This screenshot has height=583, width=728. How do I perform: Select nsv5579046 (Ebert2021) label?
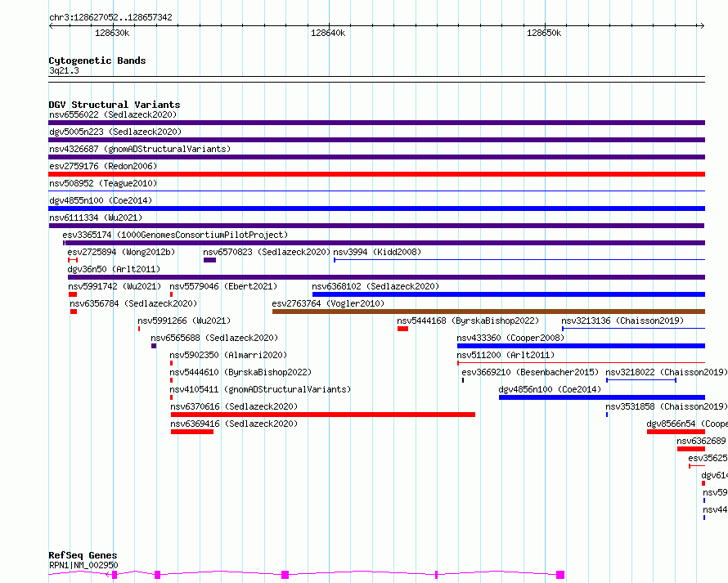pos(223,286)
